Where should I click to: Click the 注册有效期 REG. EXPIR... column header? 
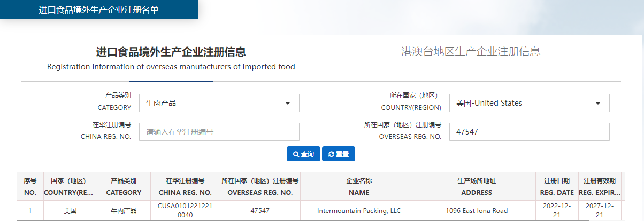pos(600,186)
